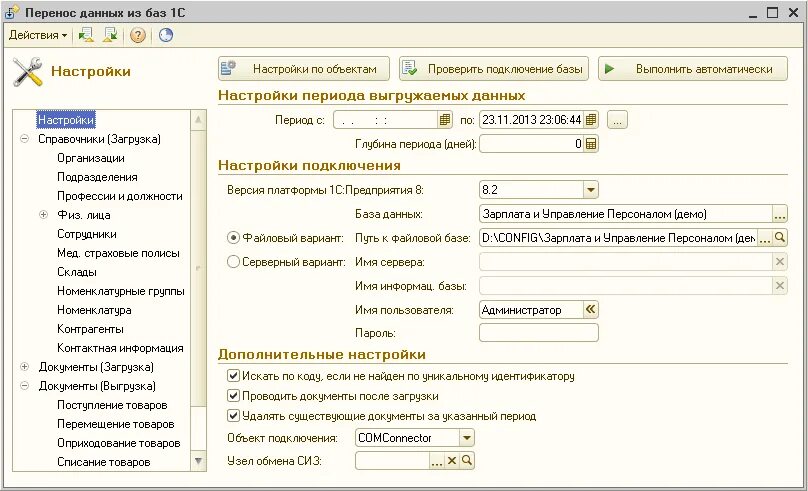The width and height of the screenshot is (808, 491).
Task: Click the double-arrow button beside Администратор
Action: tap(591, 309)
